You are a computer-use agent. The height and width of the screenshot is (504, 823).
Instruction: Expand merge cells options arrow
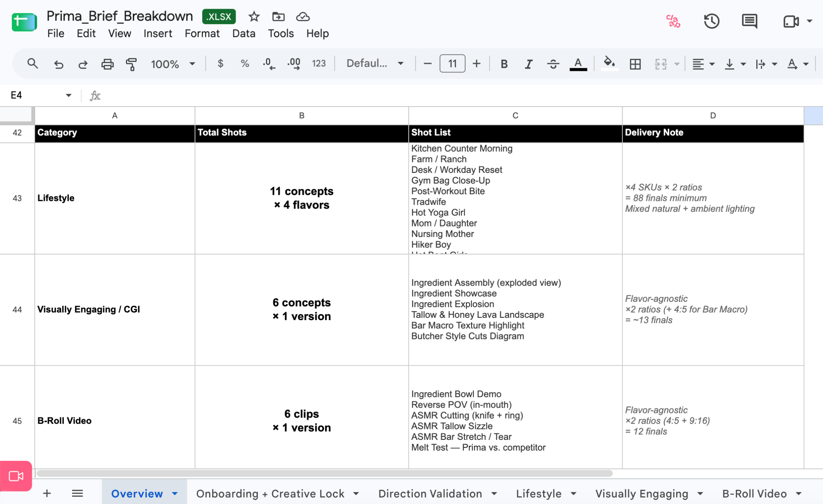pyautogui.click(x=677, y=64)
